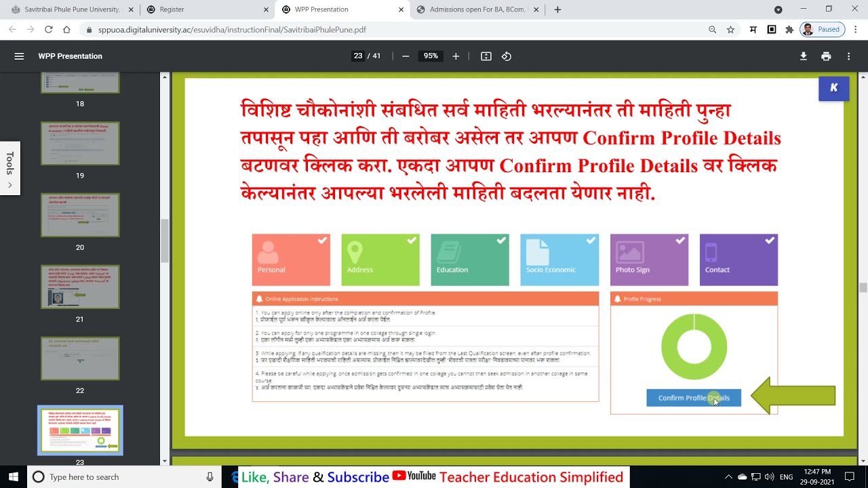Click the zoom out minus icon
The width and height of the screenshot is (868, 488).
406,56
